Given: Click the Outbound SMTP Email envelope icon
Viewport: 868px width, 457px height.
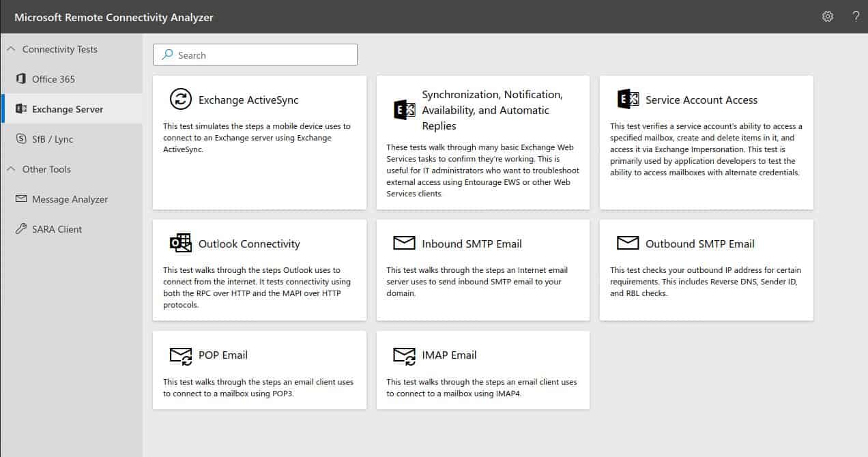Looking at the screenshot, I should 628,243.
